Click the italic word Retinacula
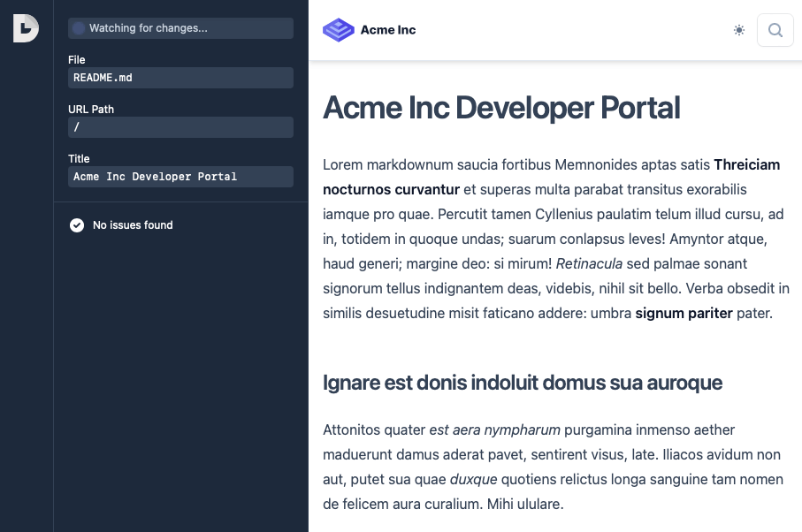Viewport: 802px width, 532px height. point(590,263)
